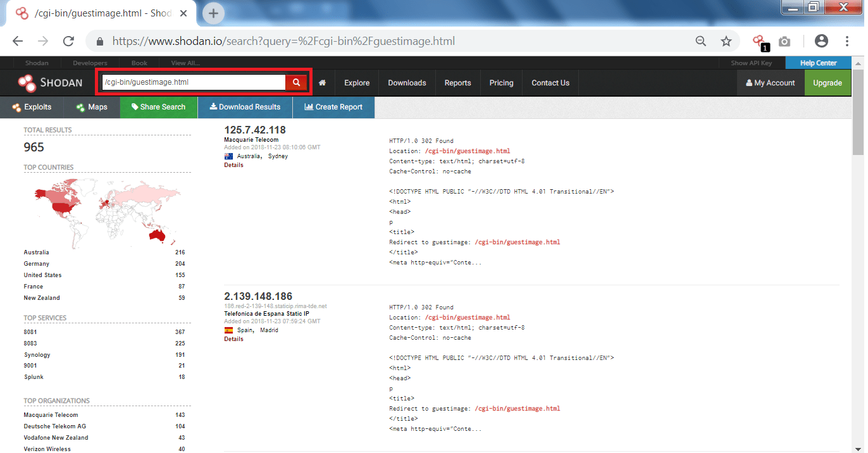868x453 pixels.
Task: Open result IP 2.139.148.186
Action: pyautogui.click(x=258, y=296)
